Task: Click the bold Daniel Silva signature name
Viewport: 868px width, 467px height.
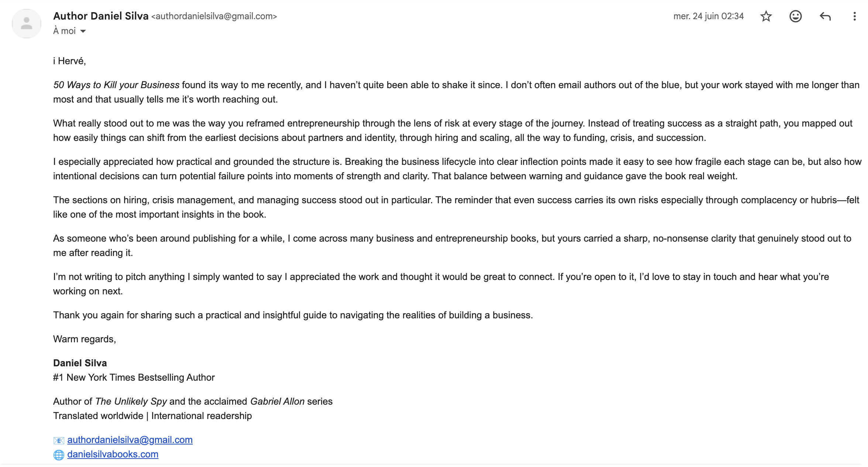Action: [x=80, y=363]
